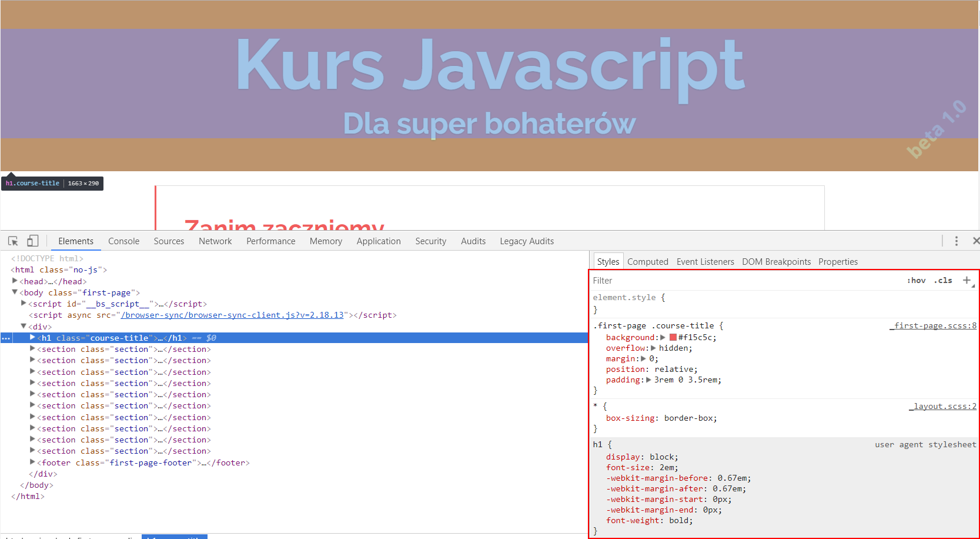Collapse the body first-page node
Viewport: 980px width, 539px height.
(15, 292)
